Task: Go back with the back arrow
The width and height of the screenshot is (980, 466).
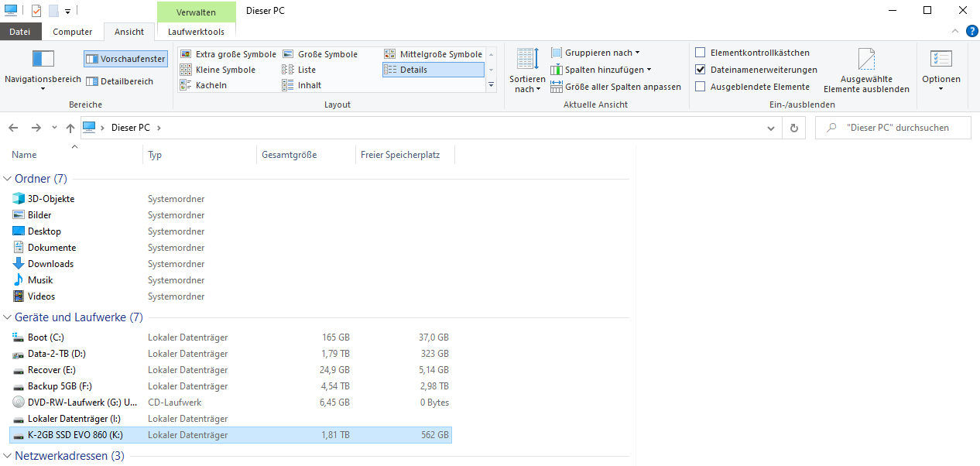Action: point(13,128)
